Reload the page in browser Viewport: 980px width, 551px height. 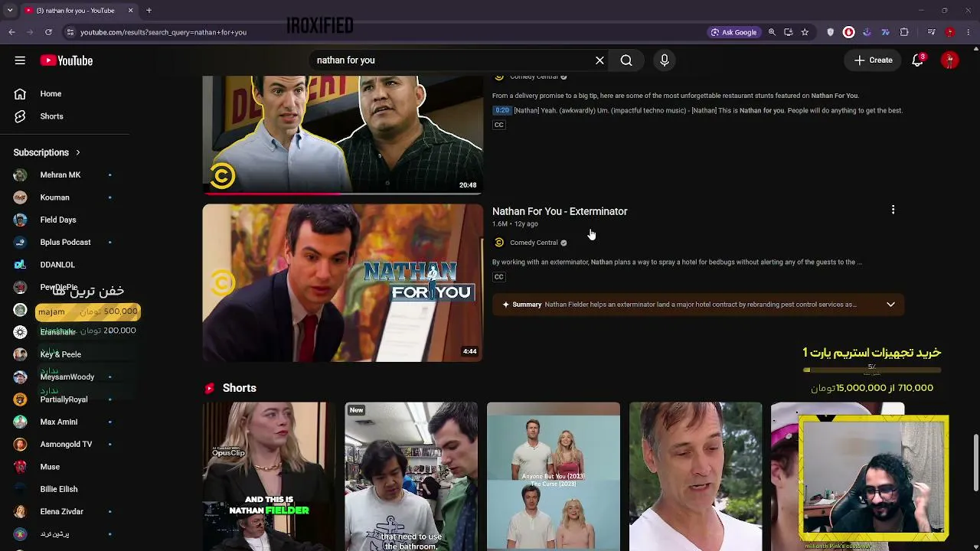(48, 32)
